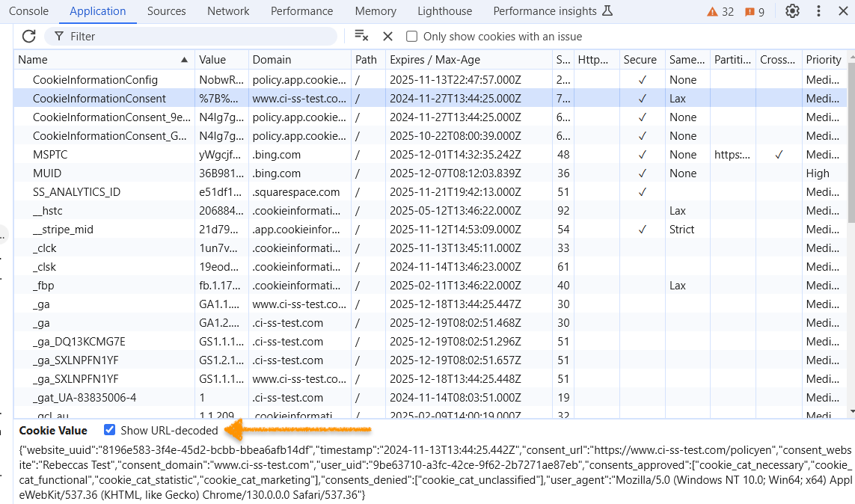Enable Only show cookies with an issue
This screenshot has height=504, width=855.
[x=411, y=36]
